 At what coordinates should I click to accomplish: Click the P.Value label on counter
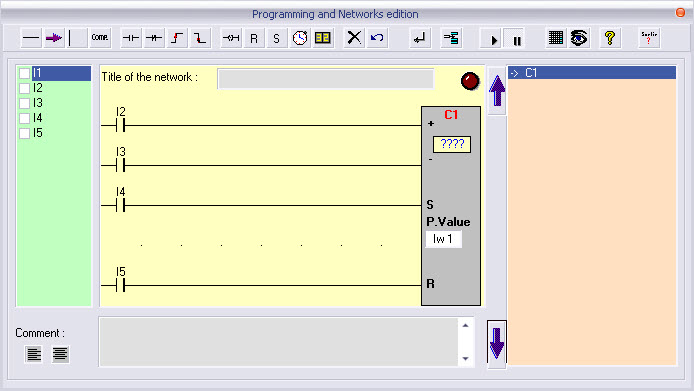pos(448,222)
